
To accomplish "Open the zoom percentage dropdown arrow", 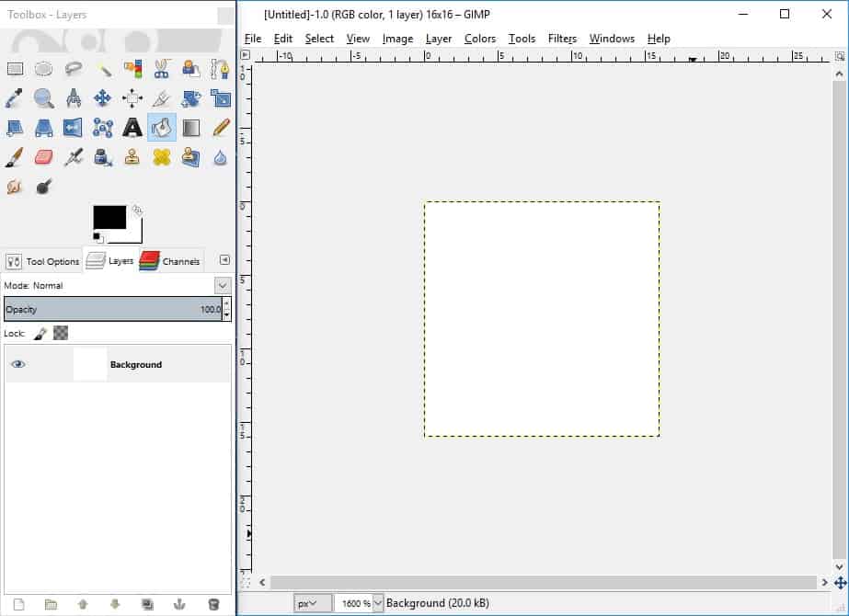I will (x=378, y=603).
